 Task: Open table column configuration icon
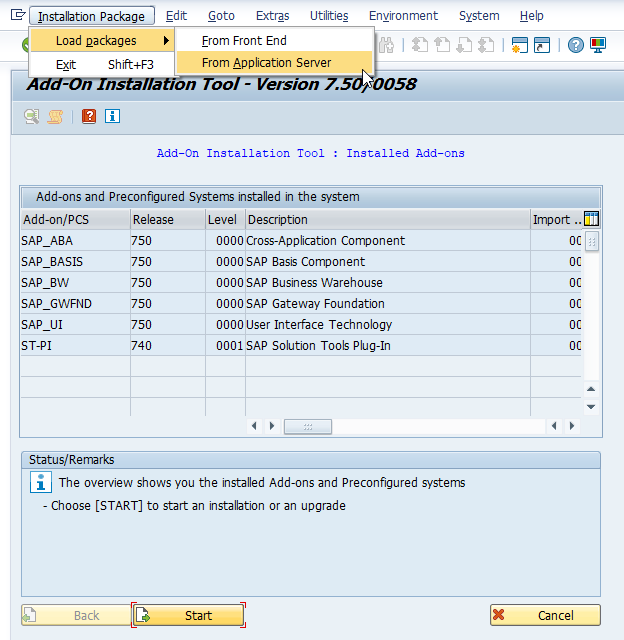[x=591, y=219]
